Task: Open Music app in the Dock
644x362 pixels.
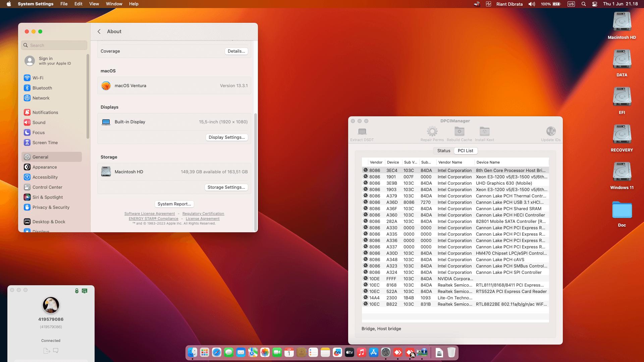Action: point(362,352)
